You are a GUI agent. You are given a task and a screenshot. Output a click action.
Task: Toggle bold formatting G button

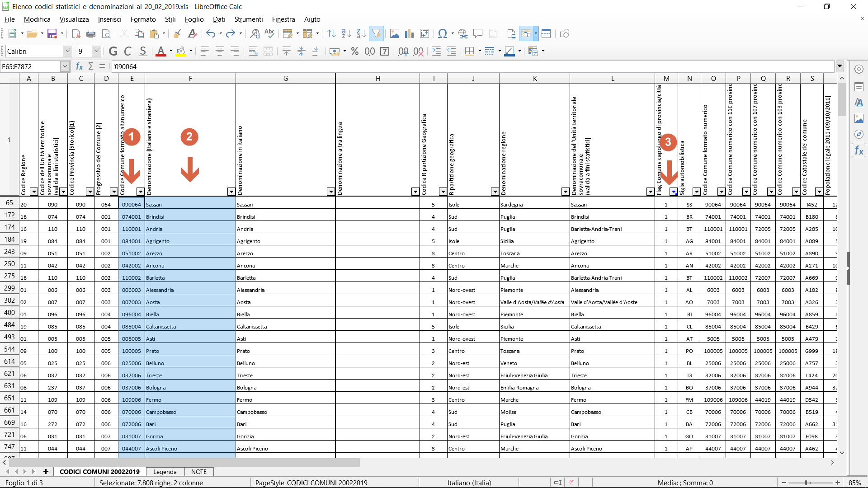[x=113, y=51]
